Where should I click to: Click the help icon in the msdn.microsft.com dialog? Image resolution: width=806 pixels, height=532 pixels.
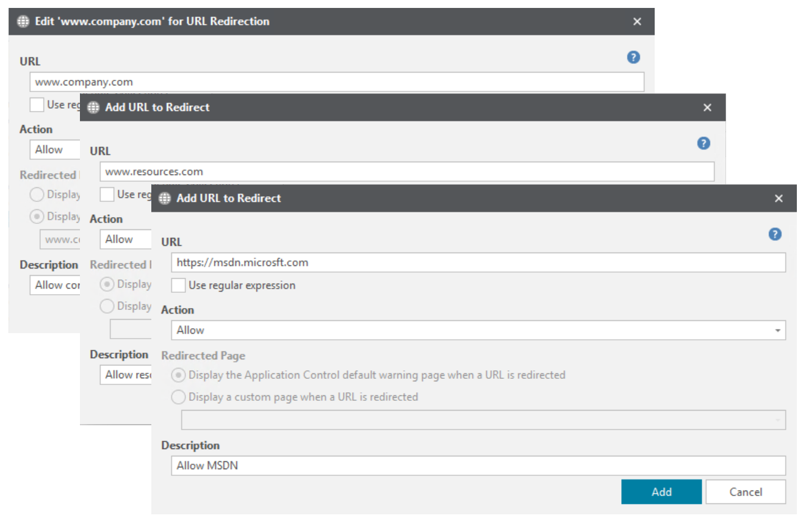775,234
